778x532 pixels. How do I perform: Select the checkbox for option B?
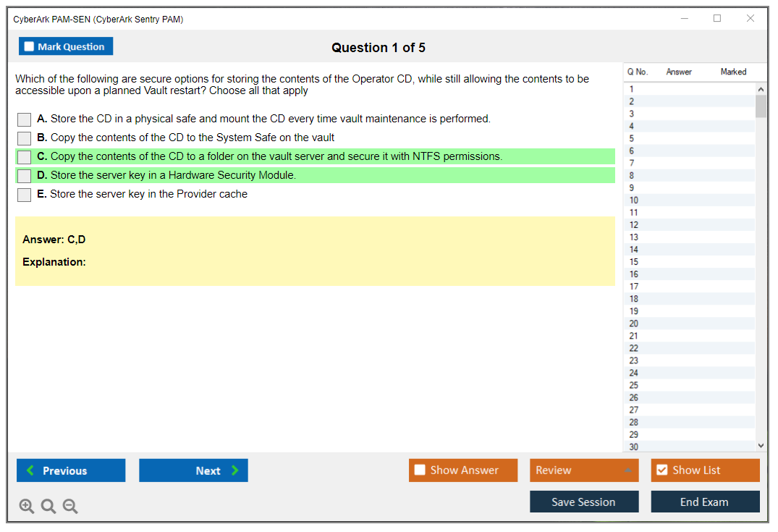point(24,138)
